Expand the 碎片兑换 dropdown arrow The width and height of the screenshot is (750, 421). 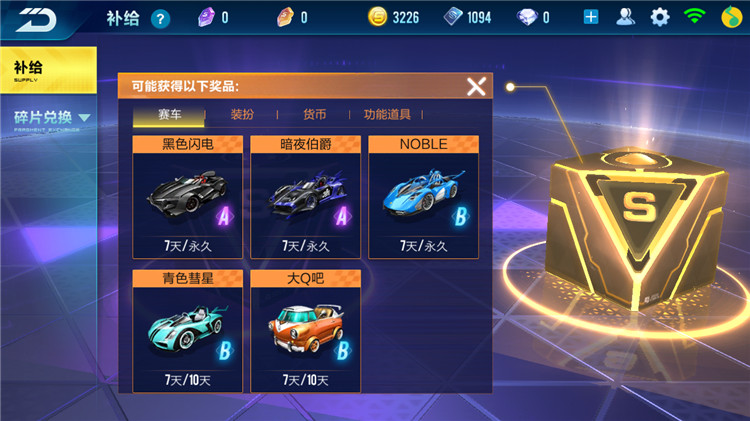pos(84,117)
